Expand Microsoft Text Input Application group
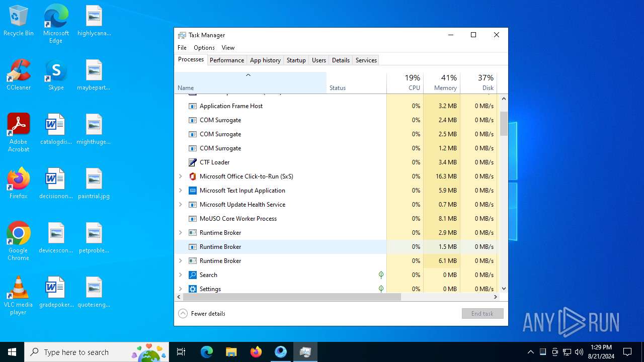644x362 pixels. 181,191
